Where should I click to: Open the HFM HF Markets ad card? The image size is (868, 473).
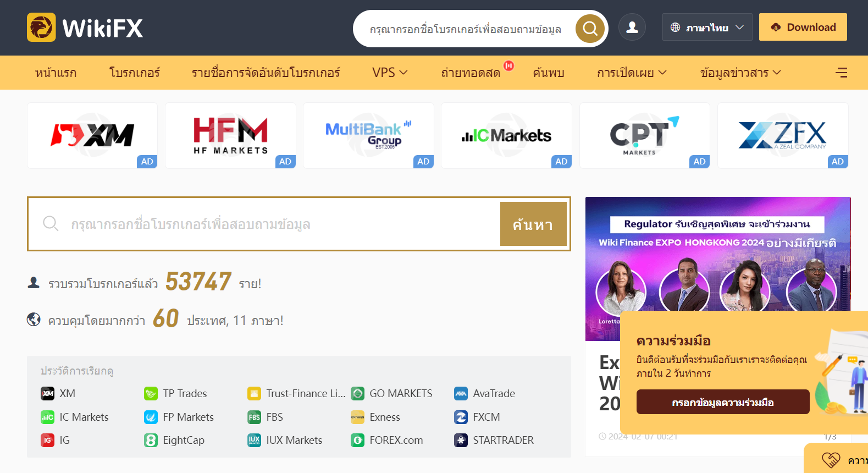click(230, 135)
